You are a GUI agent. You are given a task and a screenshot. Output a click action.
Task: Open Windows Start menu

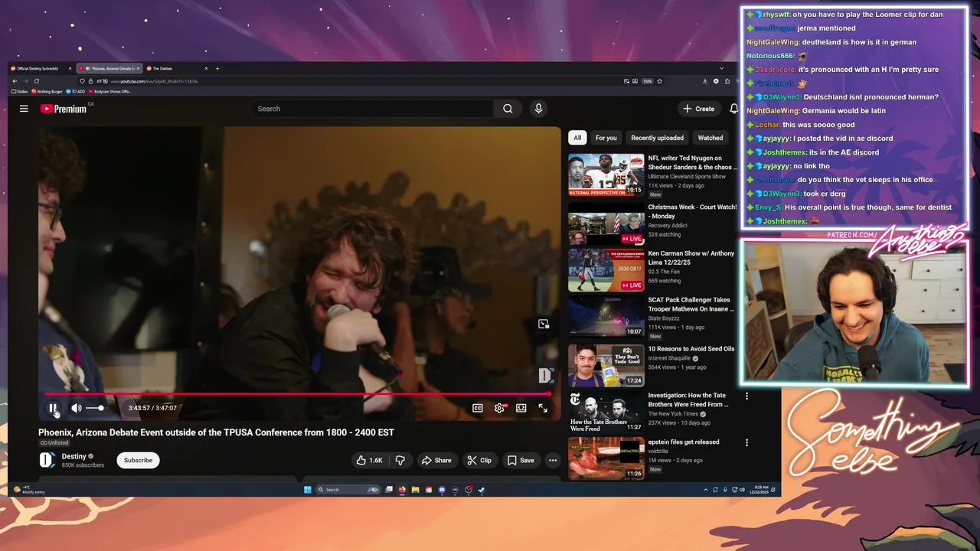(x=307, y=490)
